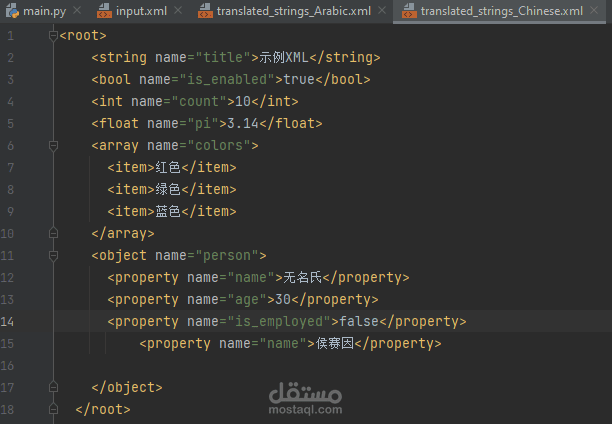Click fold end marker at closing object tag
612x424 pixels.
[x=53, y=387]
